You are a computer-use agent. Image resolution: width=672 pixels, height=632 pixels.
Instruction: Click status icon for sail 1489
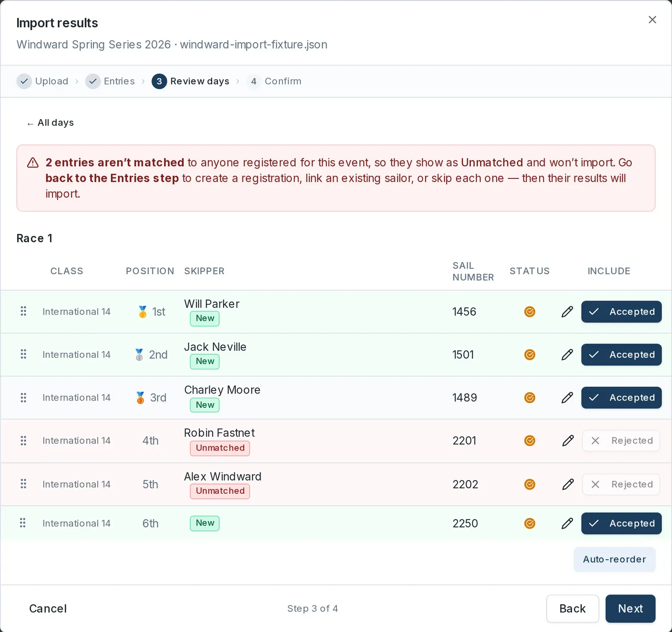pyautogui.click(x=530, y=398)
